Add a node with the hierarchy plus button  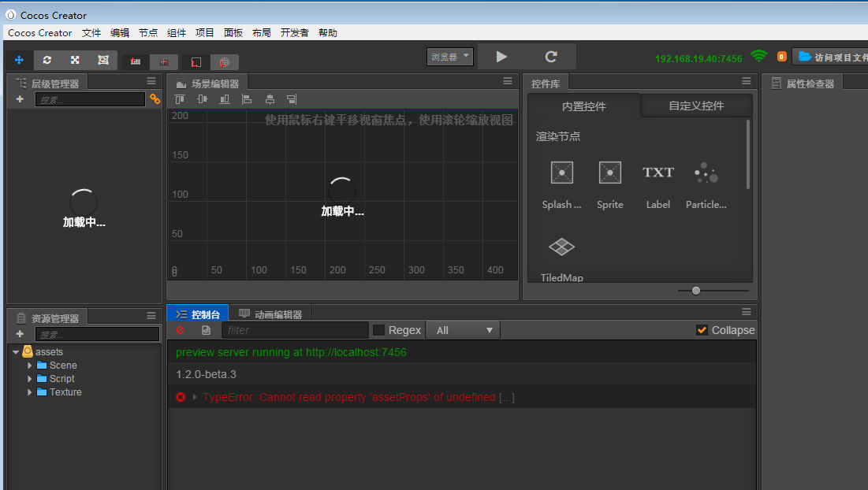[20, 99]
